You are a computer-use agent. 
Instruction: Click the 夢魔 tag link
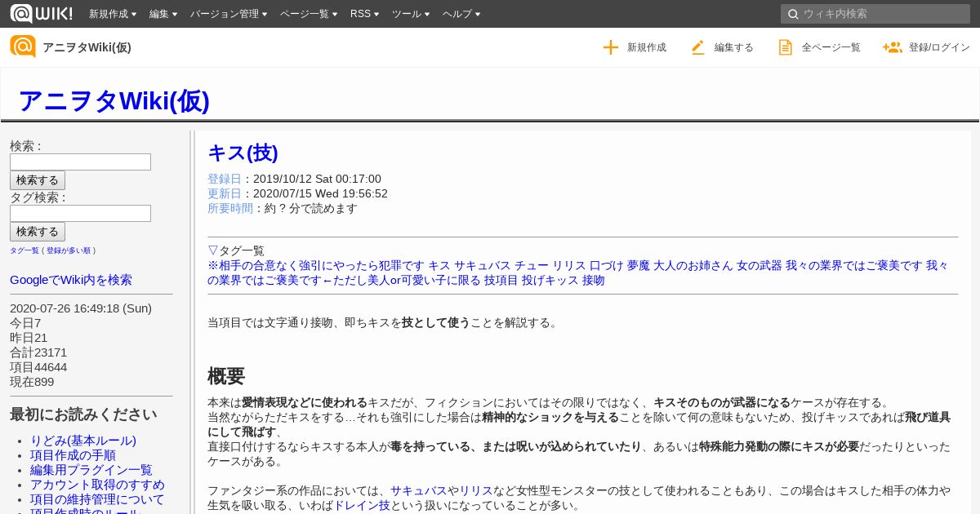(x=639, y=265)
